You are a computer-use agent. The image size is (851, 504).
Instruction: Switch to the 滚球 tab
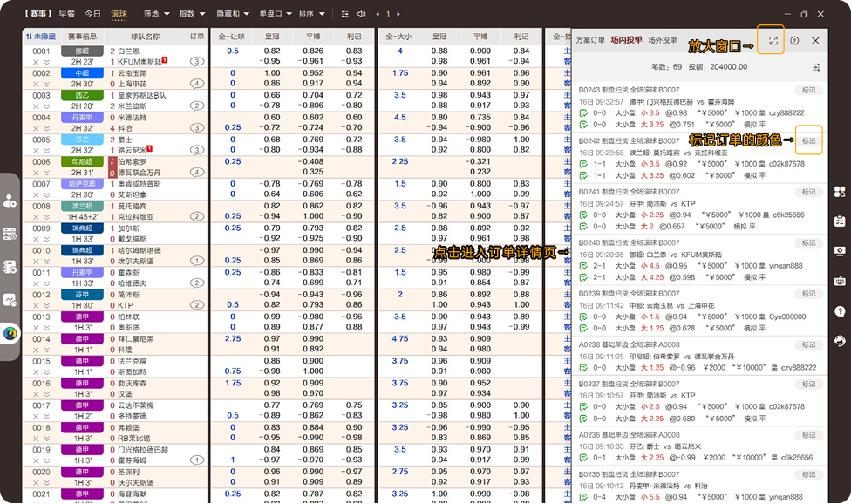119,14
